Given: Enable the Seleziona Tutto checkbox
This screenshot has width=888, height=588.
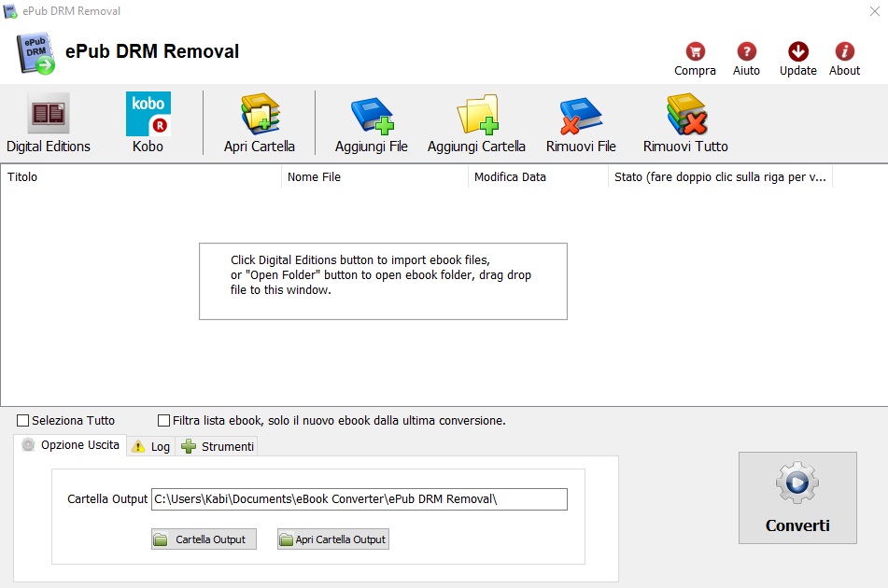Looking at the screenshot, I should tap(22, 421).
